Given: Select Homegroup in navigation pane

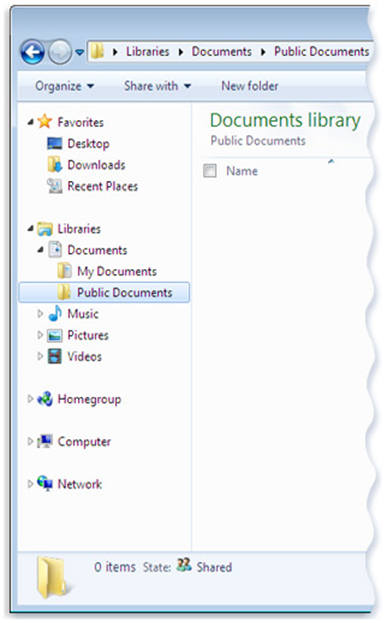Looking at the screenshot, I should point(89,399).
